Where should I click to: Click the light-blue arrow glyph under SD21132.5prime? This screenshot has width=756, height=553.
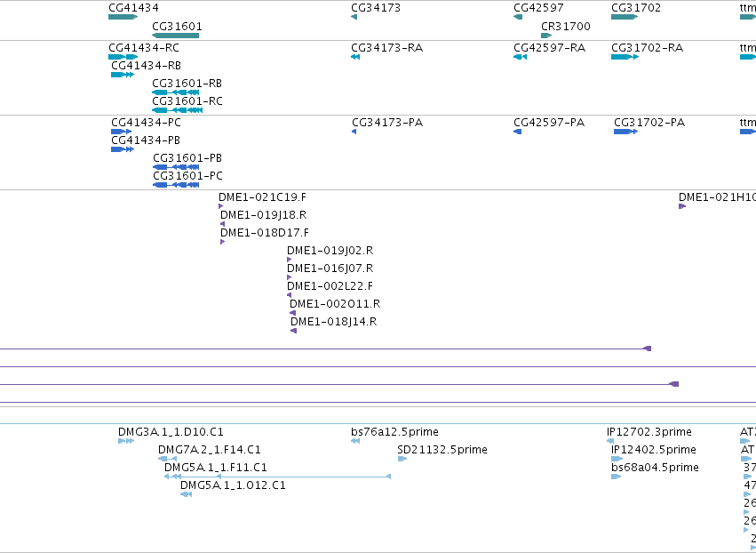point(402,459)
